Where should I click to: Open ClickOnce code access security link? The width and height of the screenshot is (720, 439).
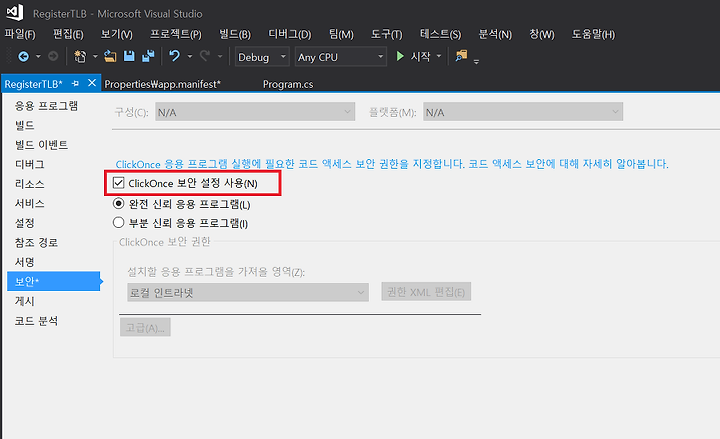coord(392,164)
